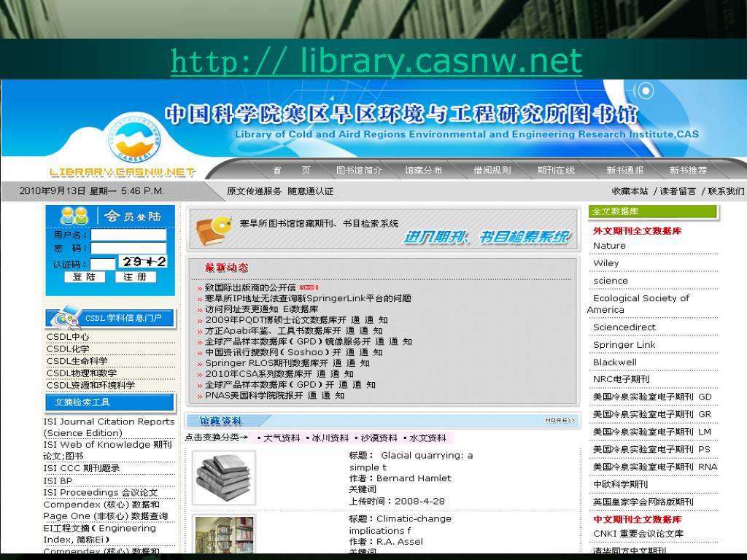Open CNKI 重要会议论文库 link

(x=638, y=534)
